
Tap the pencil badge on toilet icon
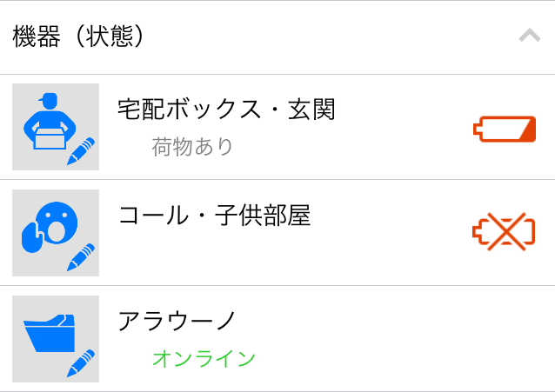click(x=81, y=362)
